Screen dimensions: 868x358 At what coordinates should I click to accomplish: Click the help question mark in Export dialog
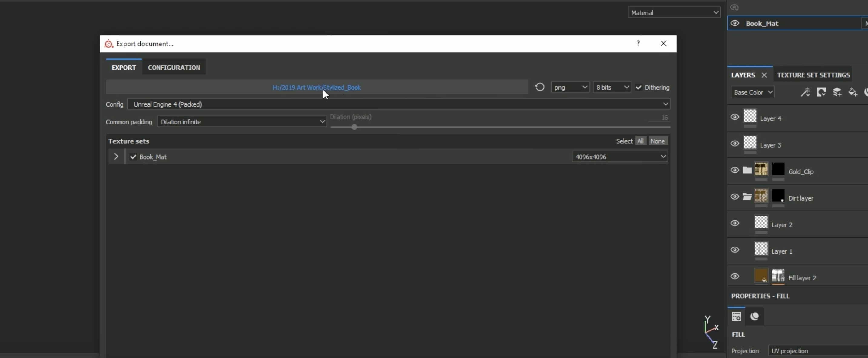(x=638, y=44)
